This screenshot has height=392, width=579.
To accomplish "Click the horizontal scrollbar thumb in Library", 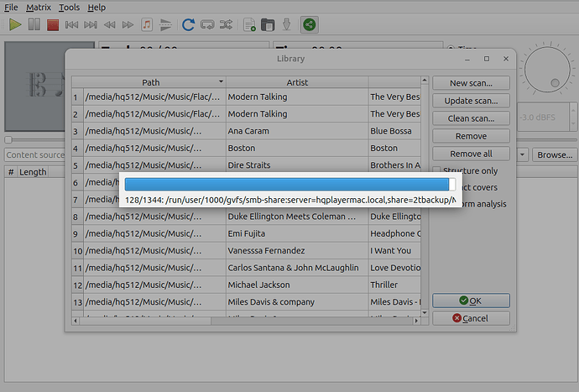I will [x=145, y=321].
